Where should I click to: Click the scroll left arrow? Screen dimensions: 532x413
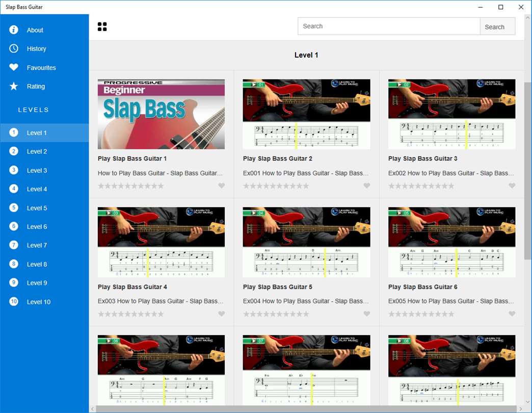[93, 409]
